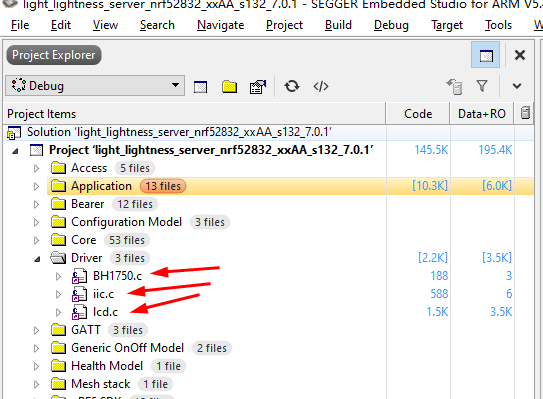Open the toolbar overflow chevron menu
This screenshot has height=399, width=543.
pyautogui.click(x=517, y=86)
